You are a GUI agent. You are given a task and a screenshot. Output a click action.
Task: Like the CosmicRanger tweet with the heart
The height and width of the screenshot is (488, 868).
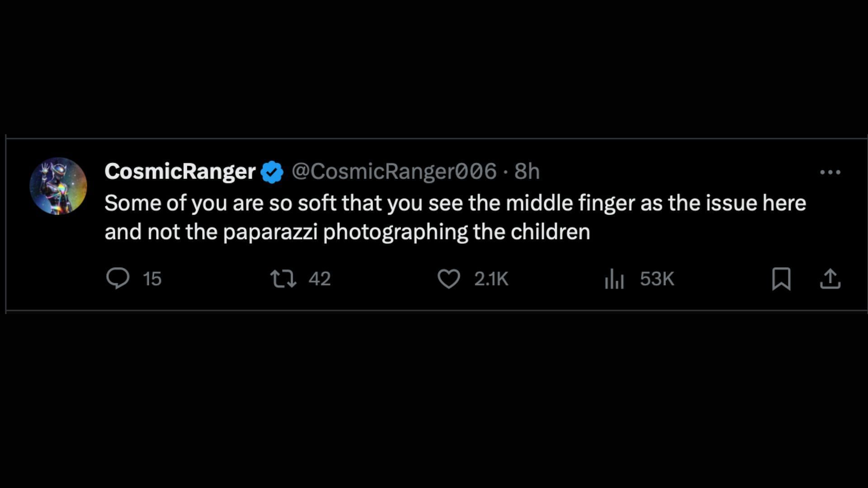tap(448, 278)
